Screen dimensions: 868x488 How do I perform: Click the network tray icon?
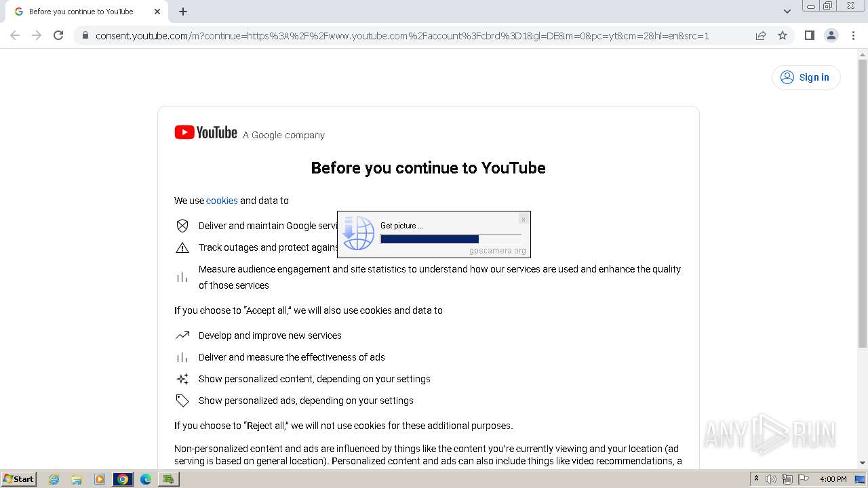pyautogui.click(x=787, y=479)
